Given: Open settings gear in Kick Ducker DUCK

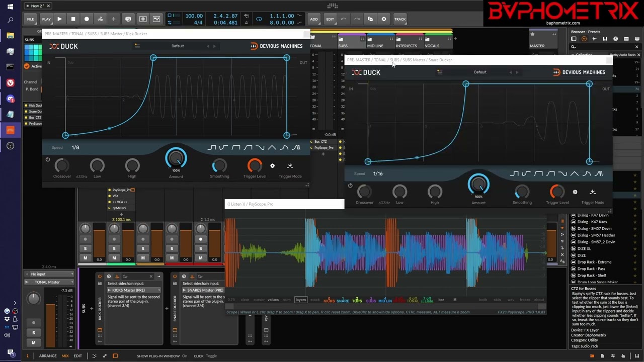Looking at the screenshot, I should coord(273,166).
